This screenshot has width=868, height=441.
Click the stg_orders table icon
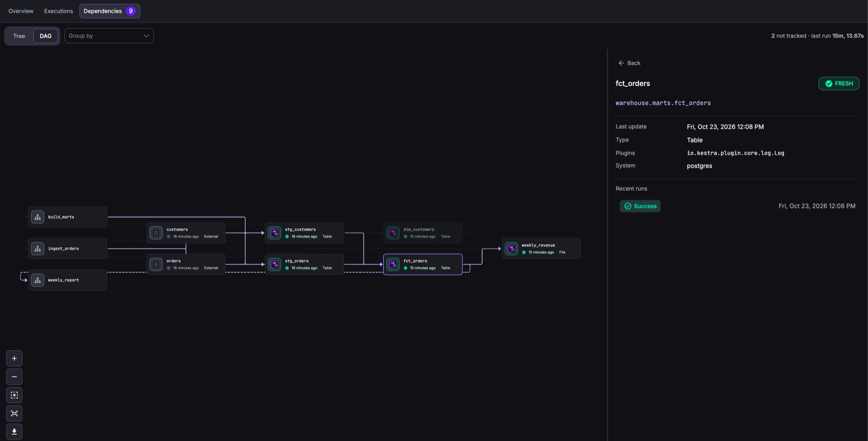[274, 264]
